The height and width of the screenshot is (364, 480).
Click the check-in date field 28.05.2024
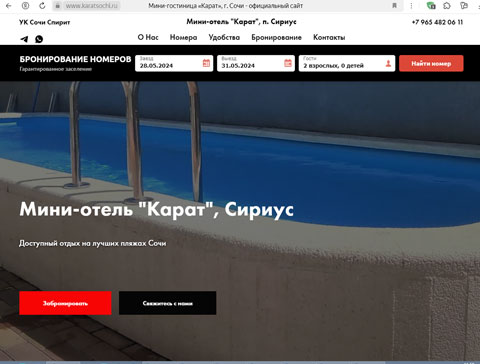pyautogui.click(x=174, y=63)
